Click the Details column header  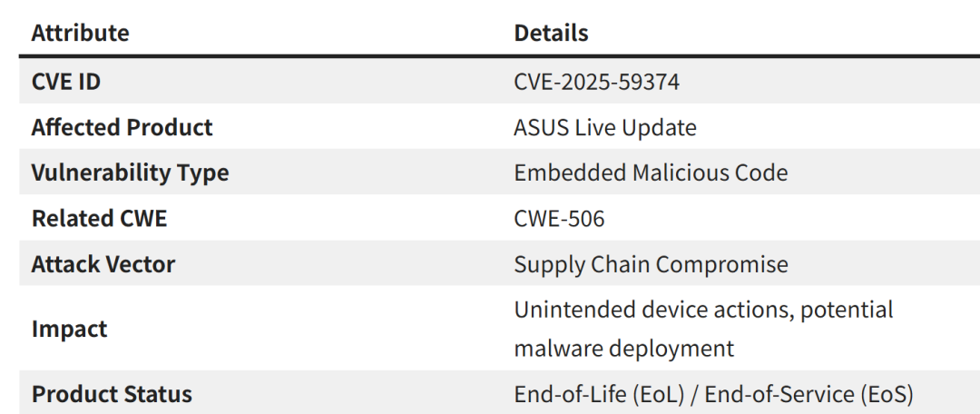click(551, 34)
